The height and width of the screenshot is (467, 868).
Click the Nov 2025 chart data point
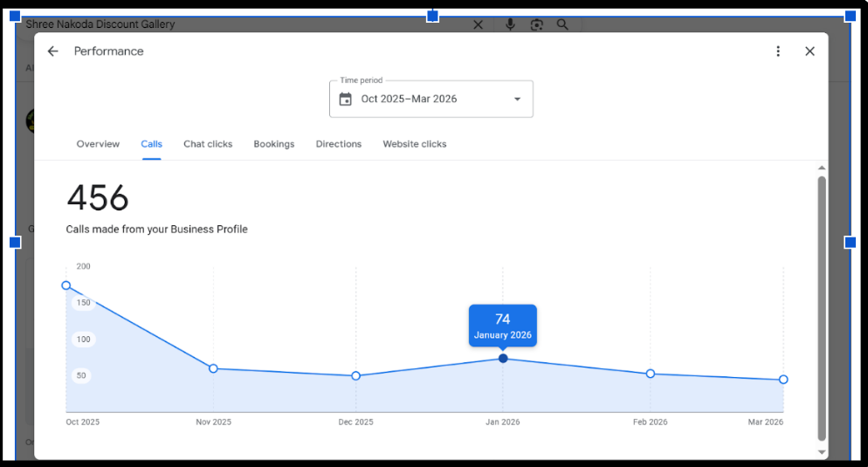tap(213, 368)
